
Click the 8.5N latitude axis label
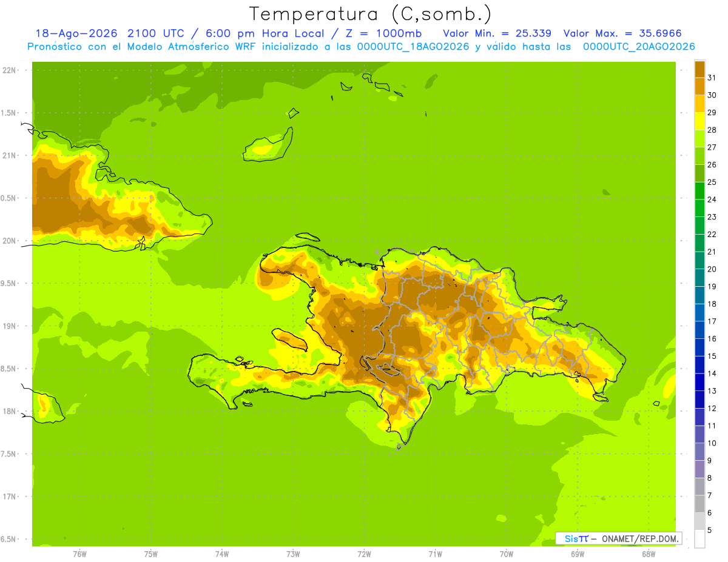pyautogui.click(x=9, y=369)
